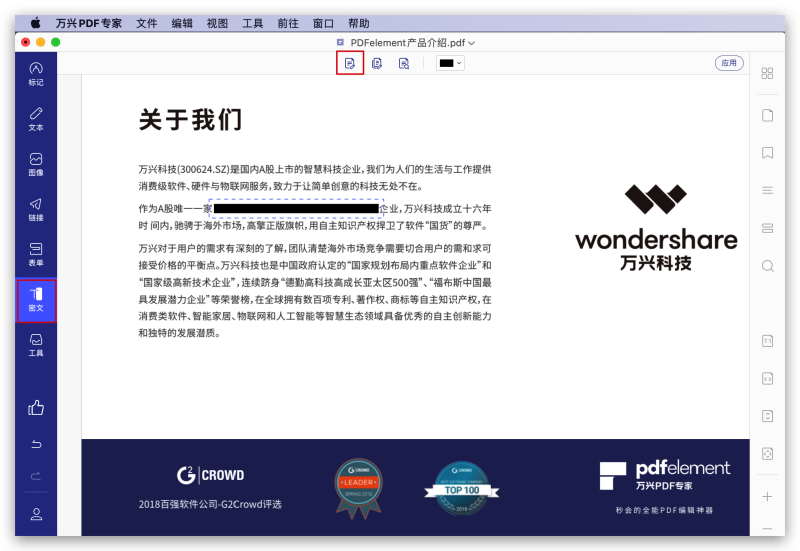Open the 表单 form tool
The width and height of the screenshot is (800, 551).
36,254
